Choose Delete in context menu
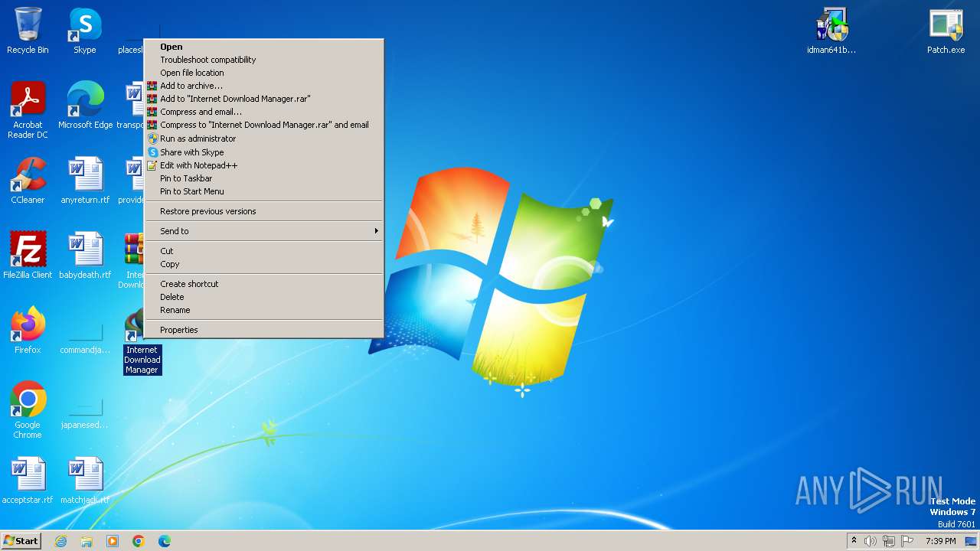The image size is (980, 551). 263,297
